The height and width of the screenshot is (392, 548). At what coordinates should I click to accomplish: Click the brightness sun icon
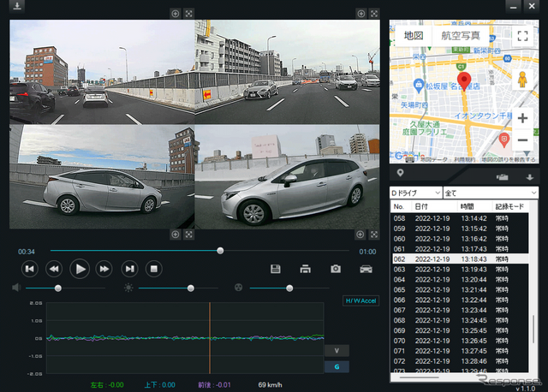point(128,288)
